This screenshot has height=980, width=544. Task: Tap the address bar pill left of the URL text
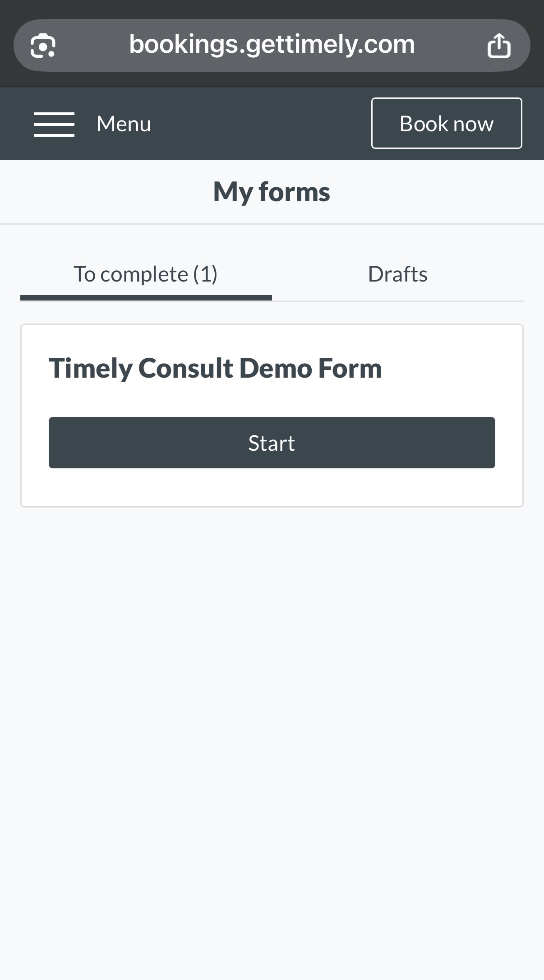[x=90, y=46]
